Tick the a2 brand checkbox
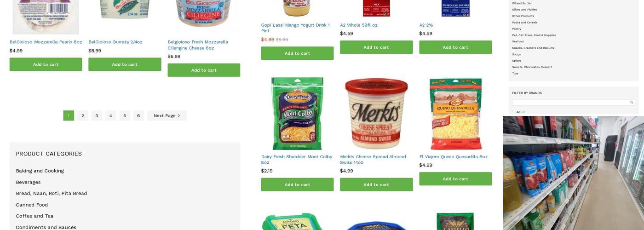This screenshot has height=230, width=644. click(x=514, y=112)
